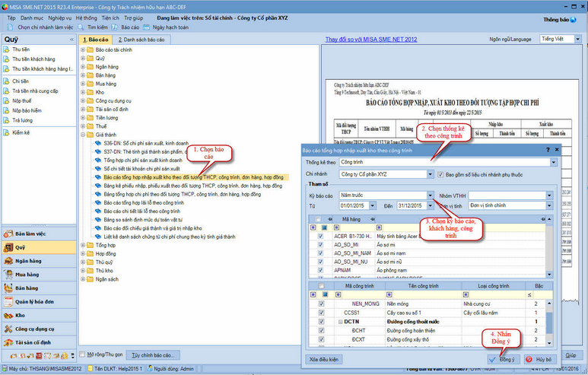Uncheck AO_SO_MI item row
Image resolution: width=588 pixels, height=375 pixels.
click(321, 245)
